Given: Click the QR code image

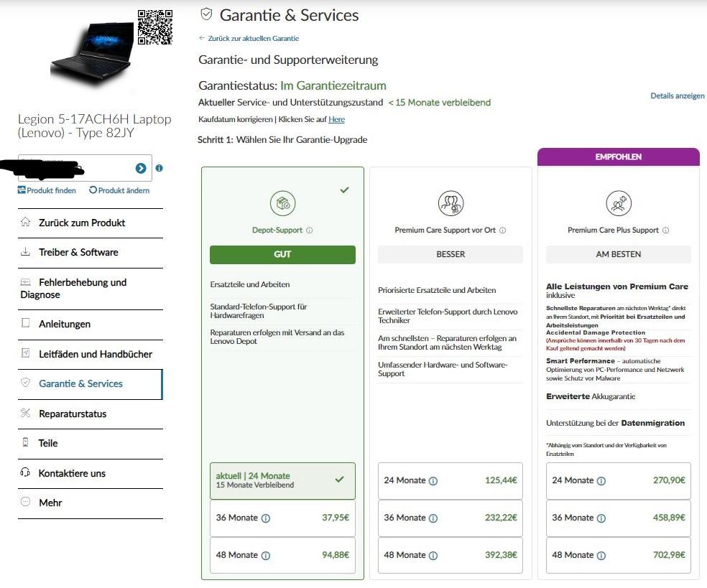Looking at the screenshot, I should [155, 27].
